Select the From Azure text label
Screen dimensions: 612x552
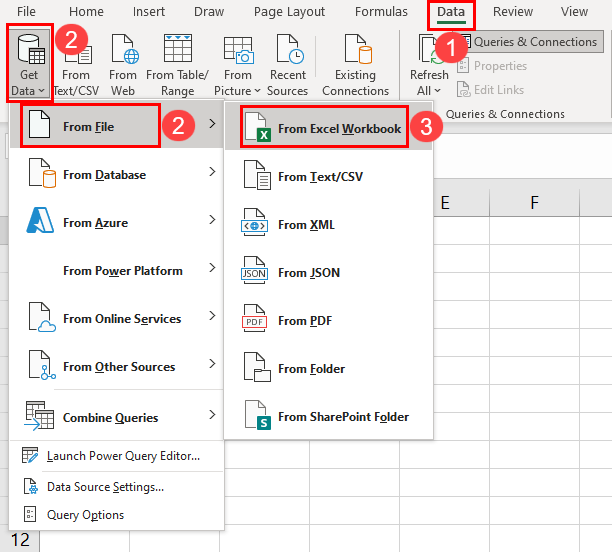(96, 223)
